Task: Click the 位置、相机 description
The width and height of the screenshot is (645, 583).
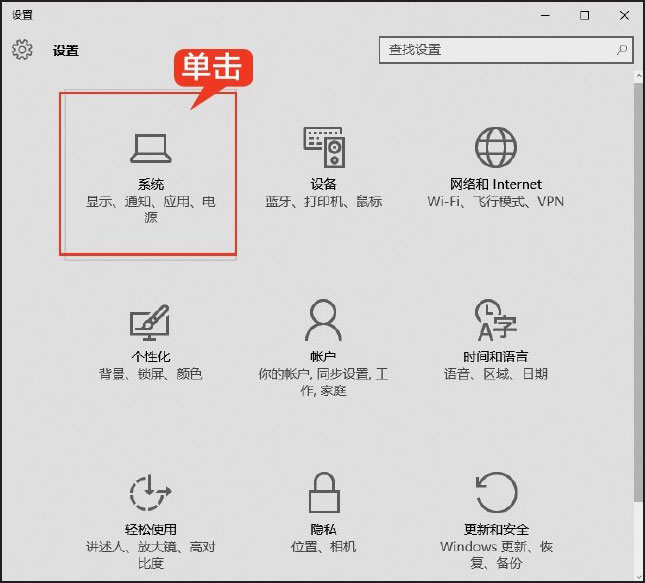Action: click(x=323, y=547)
